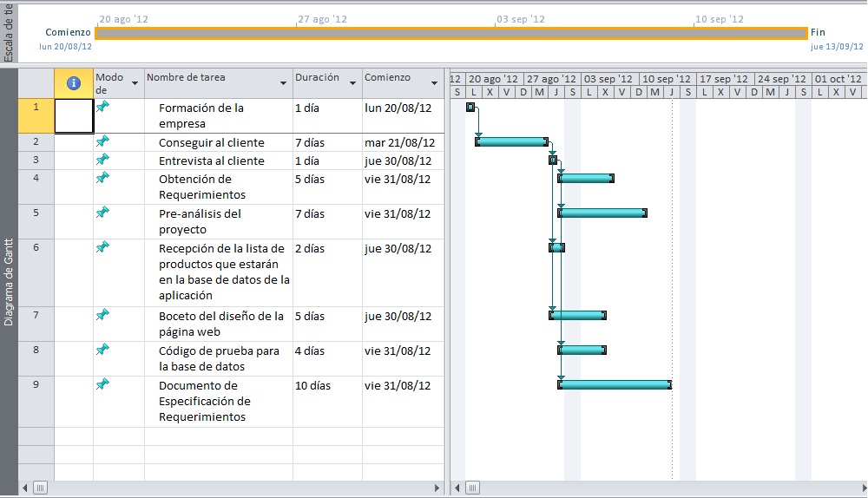Open the Modo de column filter dropdown
The width and height of the screenshot is (868, 498).
point(135,83)
